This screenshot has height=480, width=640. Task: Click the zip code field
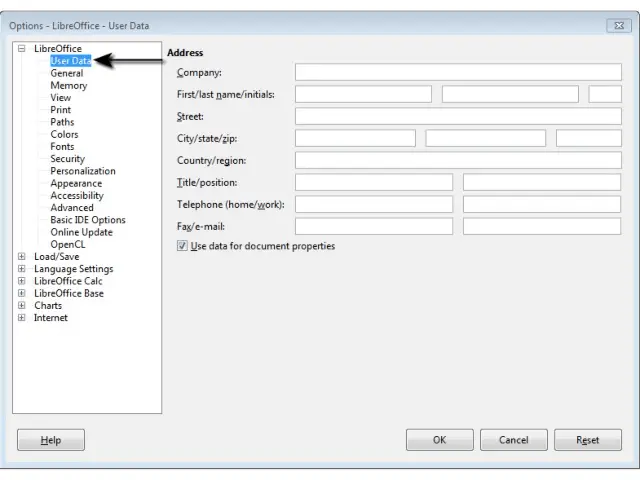(x=589, y=138)
